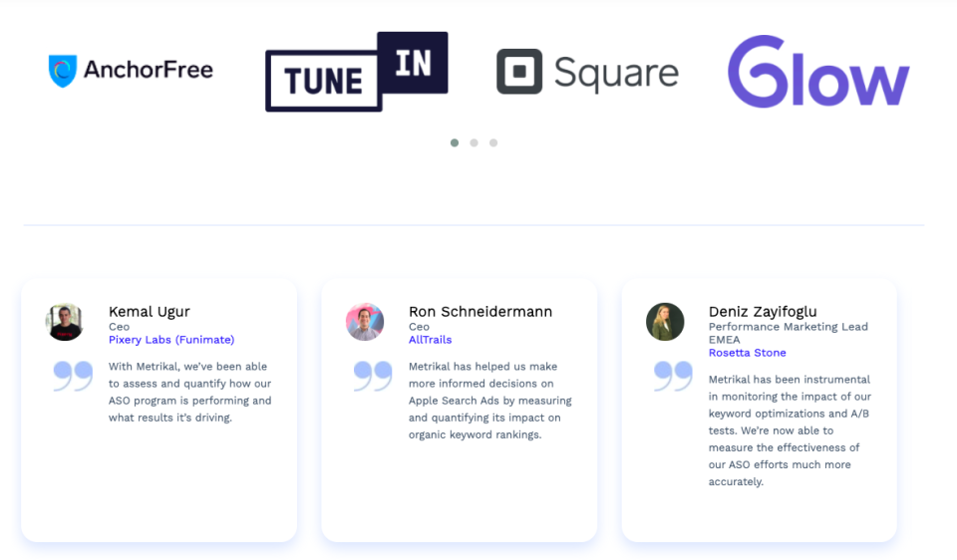Image resolution: width=957 pixels, height=560 pixels.
Task: Click the quote marks in Ron Schneidermann's card
Action: [373, 376]
